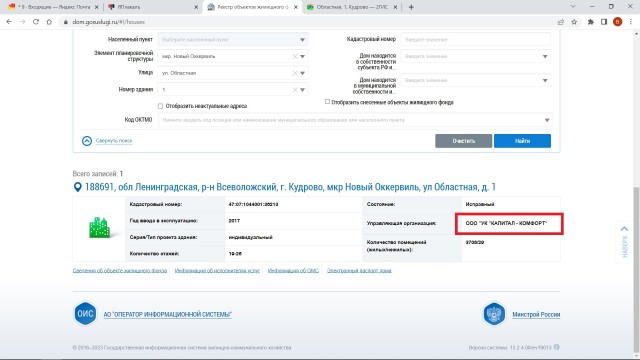Viewport: 640px width, 360px height.
Task: Clear the planning structure element field
Action: pyautogui.click(x=295, y=56)
